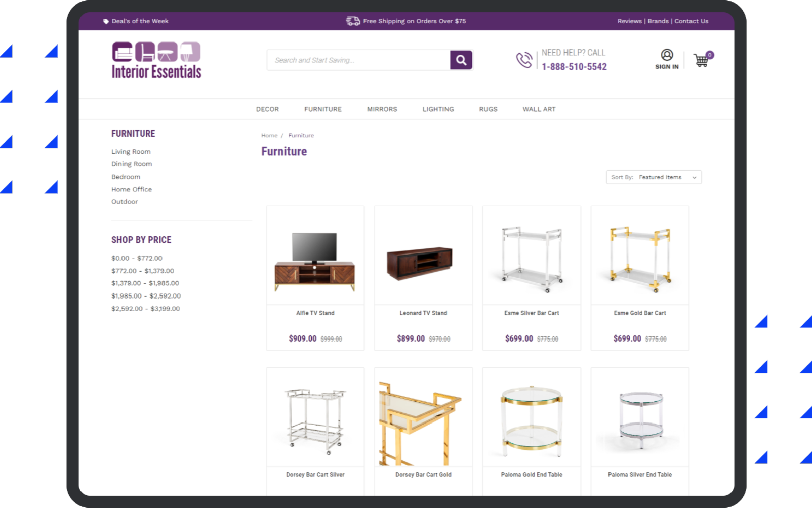Screen dimensions: 812x508
Task: Open the Furniture navigation menu
Action: (x=323, y=109)
